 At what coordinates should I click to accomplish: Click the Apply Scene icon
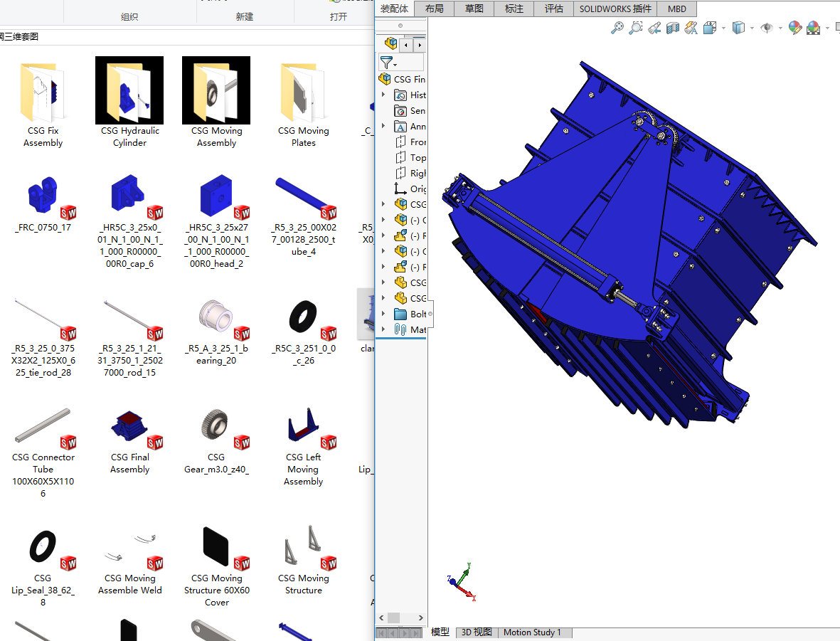pos(814,28)
